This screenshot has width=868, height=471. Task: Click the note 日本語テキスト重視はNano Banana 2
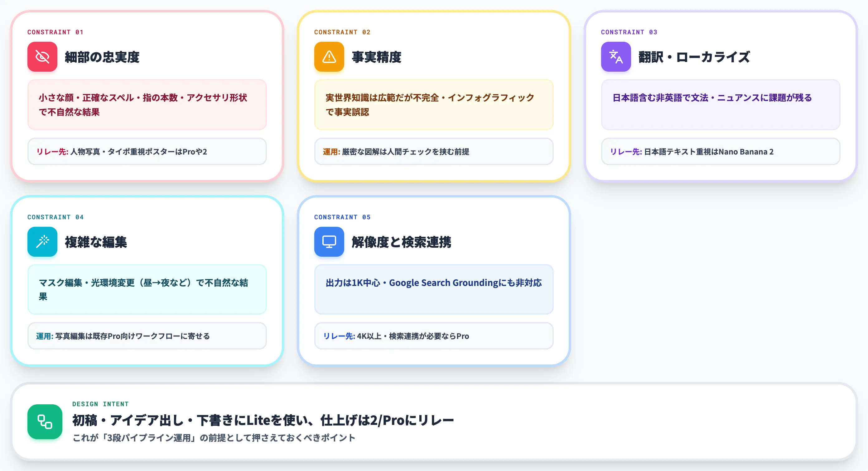pyautogui.click(x=721, y=151)
